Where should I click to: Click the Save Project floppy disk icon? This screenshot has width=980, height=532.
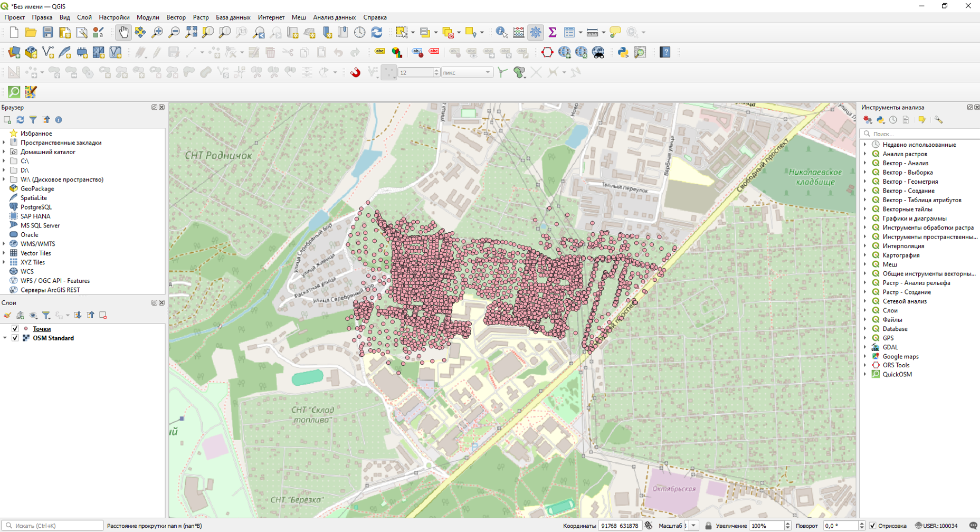click(x=48, y=33)
